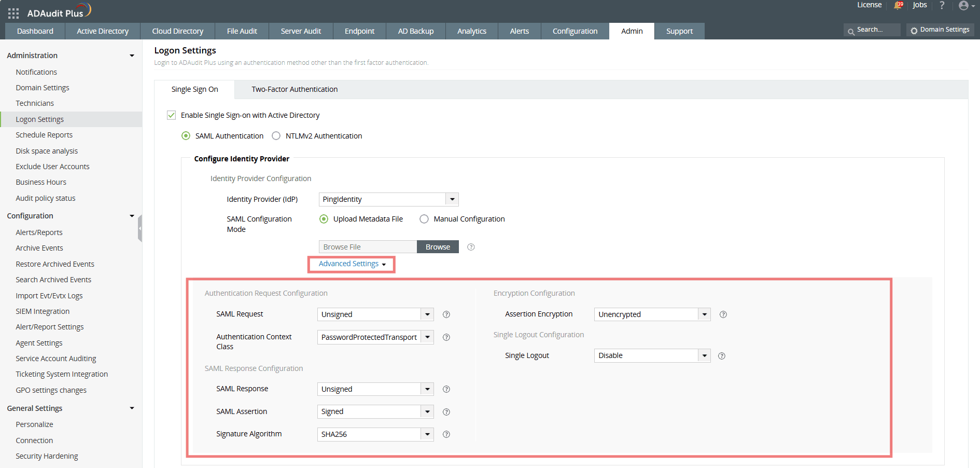Screen dimensions: 980x468
Task: Open Domain Settings with the gear icon
Action: pos(940,30)
